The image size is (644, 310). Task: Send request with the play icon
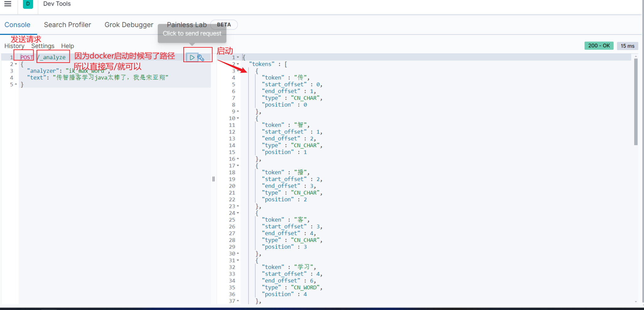[192, 58]
